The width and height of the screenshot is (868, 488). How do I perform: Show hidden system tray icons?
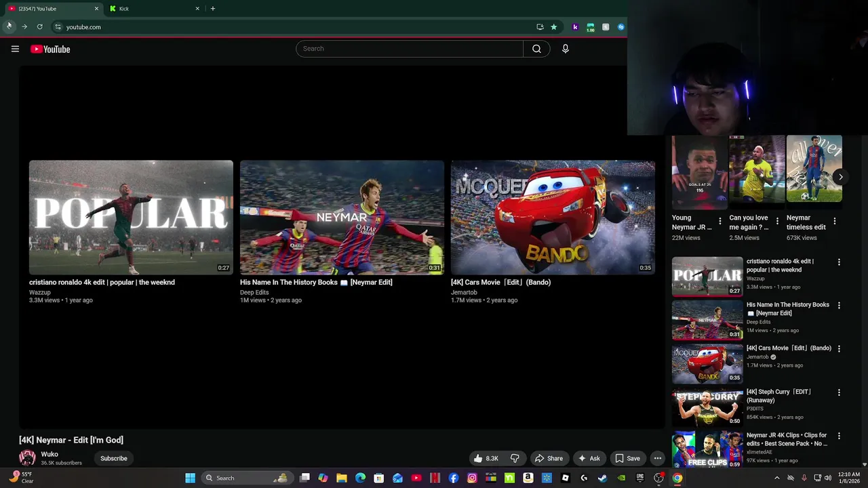[777, 478]
